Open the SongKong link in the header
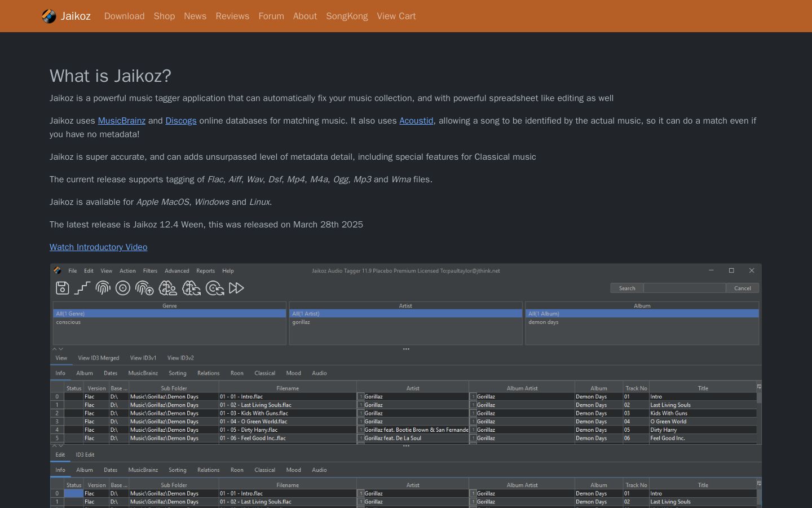This screenshot has width=812, height=508. tap(347, 16)
